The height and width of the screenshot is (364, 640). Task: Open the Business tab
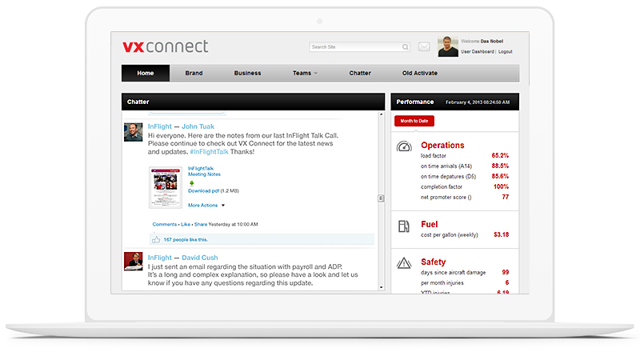(x=247, y=73)
